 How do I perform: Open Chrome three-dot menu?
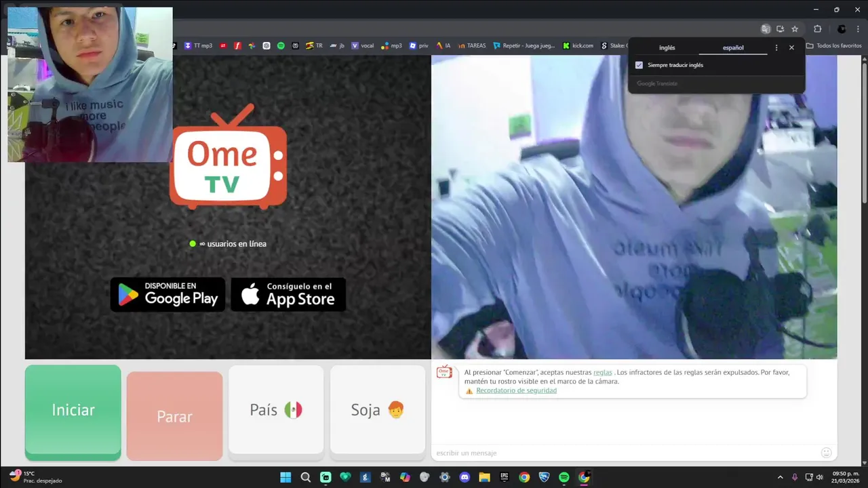[x=858, y=29]
